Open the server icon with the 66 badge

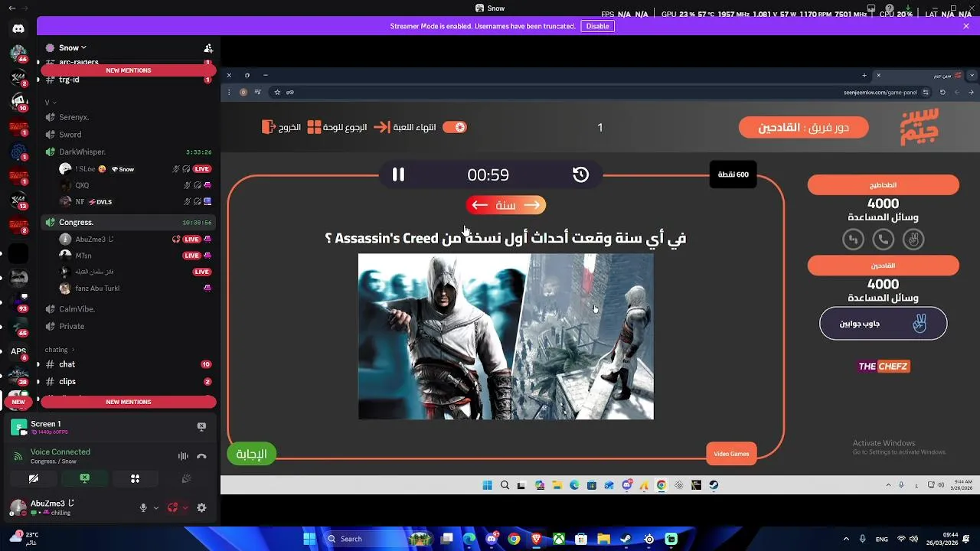tap(18, 53)
